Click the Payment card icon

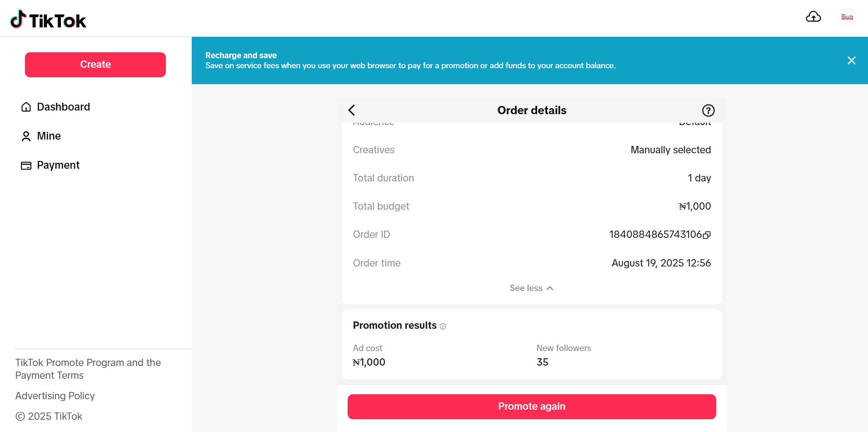26,166
